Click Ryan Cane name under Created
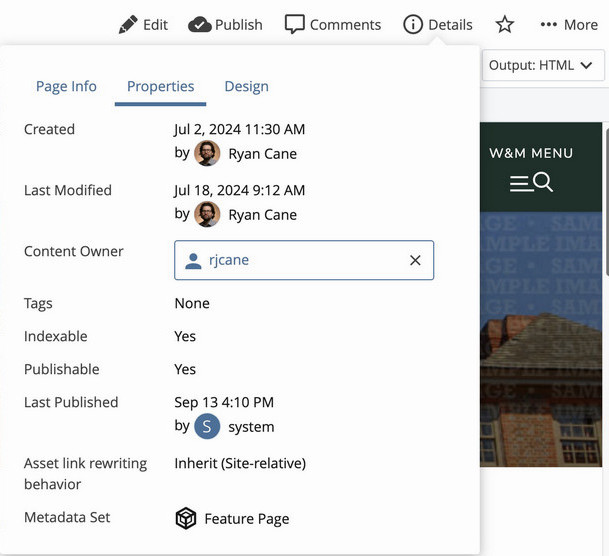609x556 pixels. 263,154
